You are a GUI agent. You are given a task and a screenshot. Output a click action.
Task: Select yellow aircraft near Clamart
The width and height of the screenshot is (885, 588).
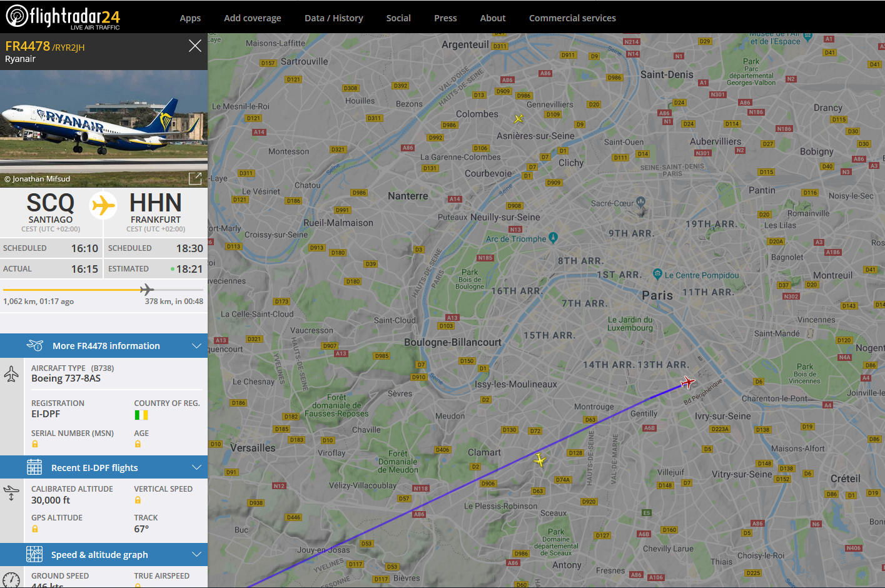point(540,460)
